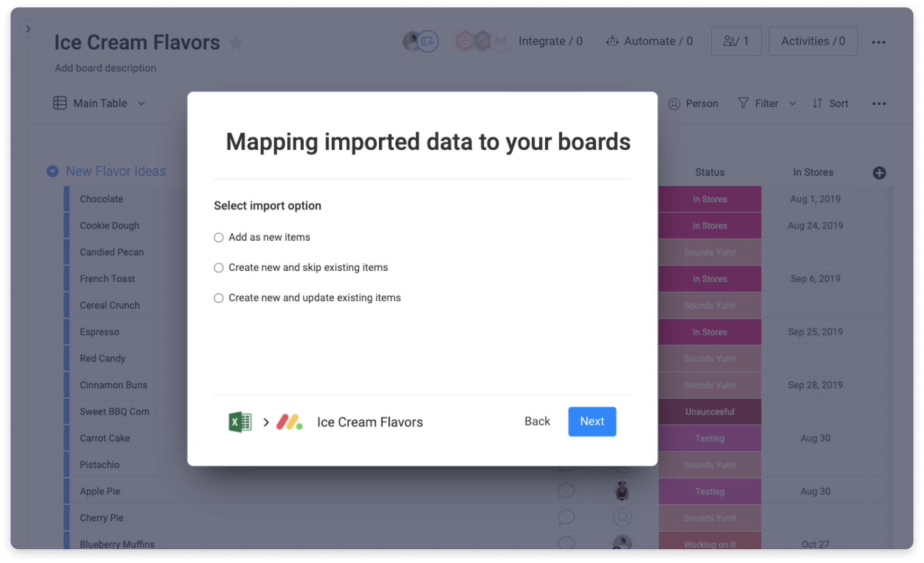Choose 'Create new and update existing items'
This screenshot has width=924, height=563.
pos(219,298)
